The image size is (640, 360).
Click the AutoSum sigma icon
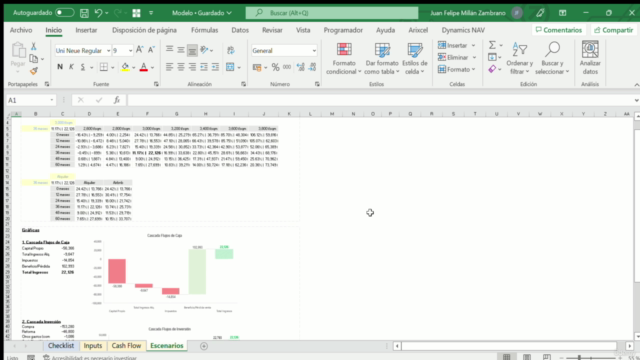pos(492,45)
